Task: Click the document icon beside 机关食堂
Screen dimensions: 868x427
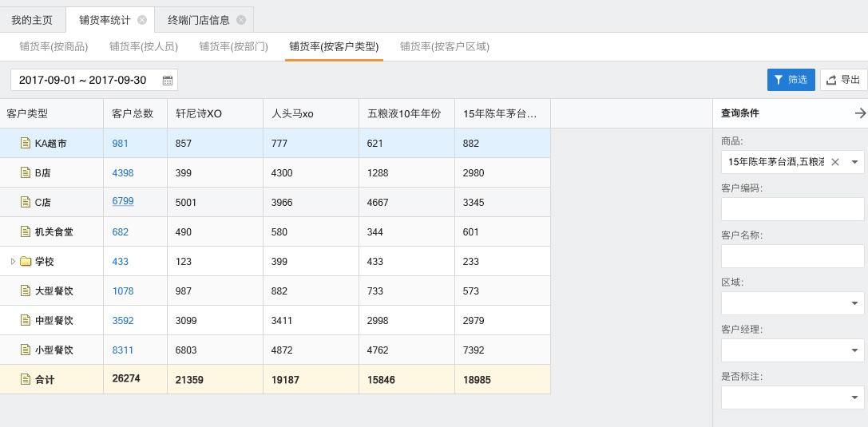Action: [25, 232]
